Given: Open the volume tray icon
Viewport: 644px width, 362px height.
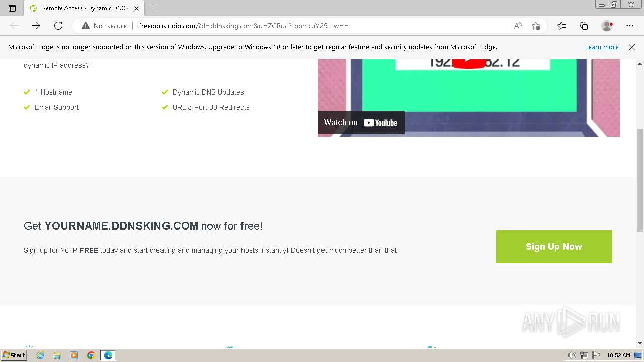Looking at the screenshot, I should [572, 355].
